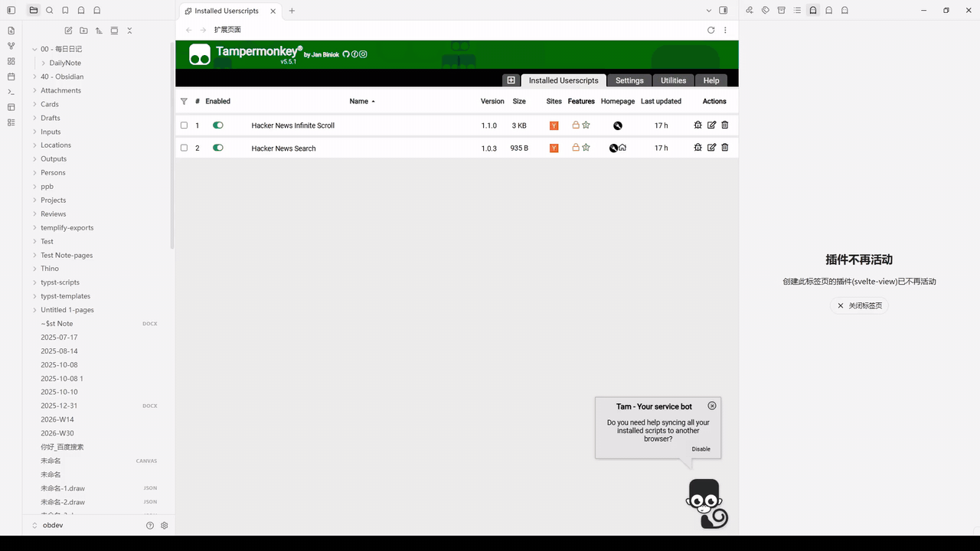Open calendar icon in left ribbon
The width and height of the screenshot is (980, 551).
pyautogui.click(x=11, y=77)
